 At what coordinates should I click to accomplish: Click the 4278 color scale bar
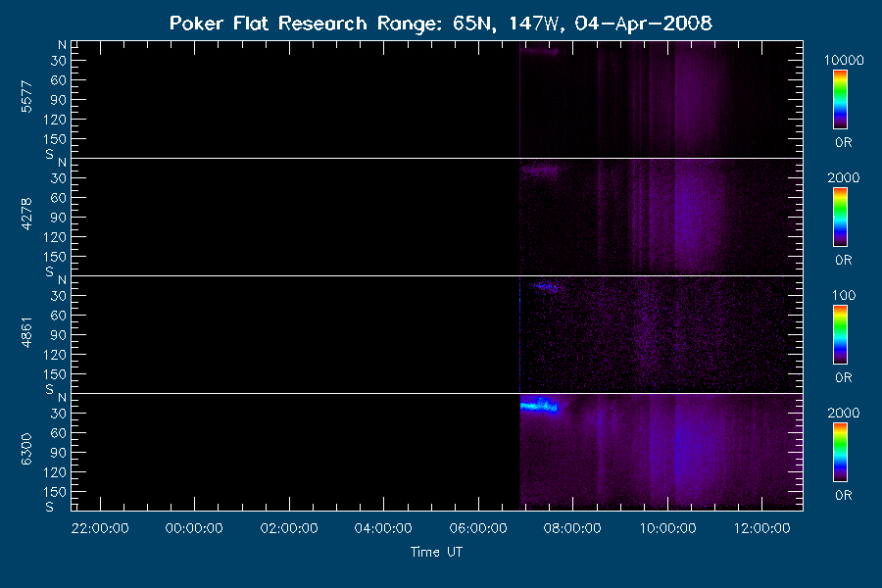(x=840, y=218)
